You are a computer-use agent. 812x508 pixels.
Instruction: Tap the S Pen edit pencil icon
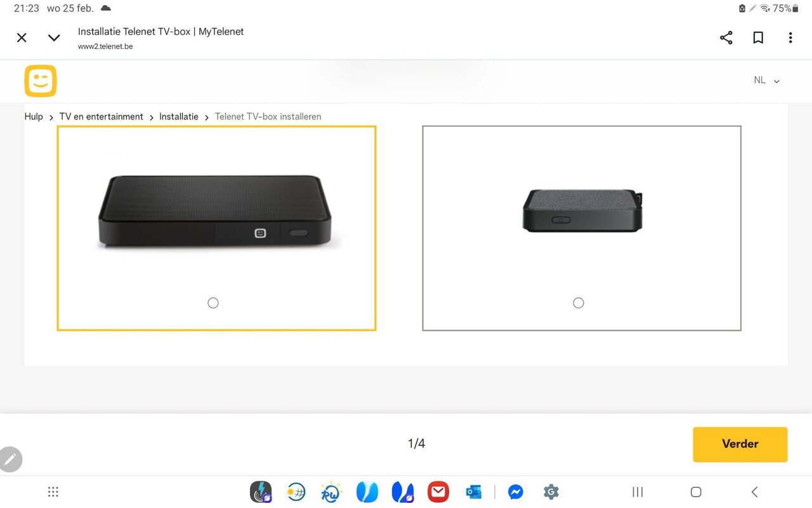coord(11,458)
